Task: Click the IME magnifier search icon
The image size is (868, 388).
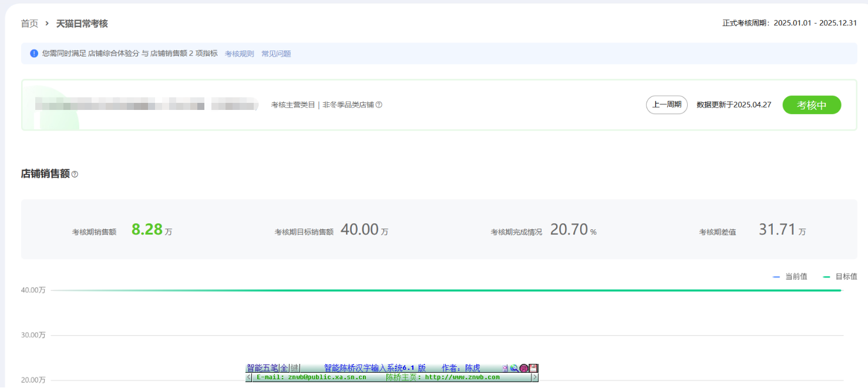Action: click(x=514, y=368)
